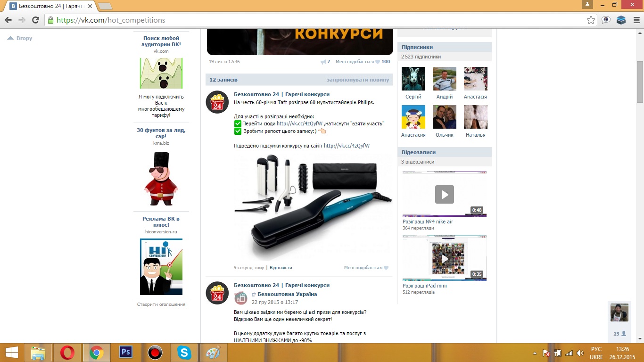Click Відповісти under the Taft post
Viewport: 644px width, 362px height.
click(x=281, y=267)
